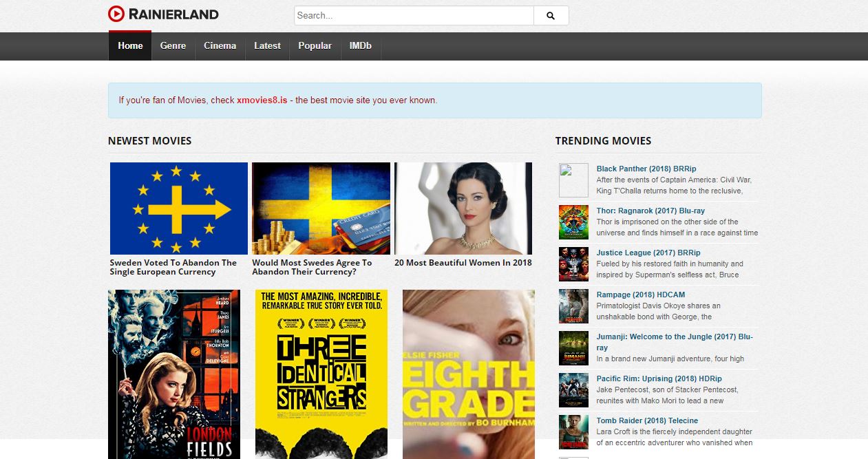Open '20 Most Beautiful Women In 2018' title
Viewport: 868px width, 459px height.
463,263
